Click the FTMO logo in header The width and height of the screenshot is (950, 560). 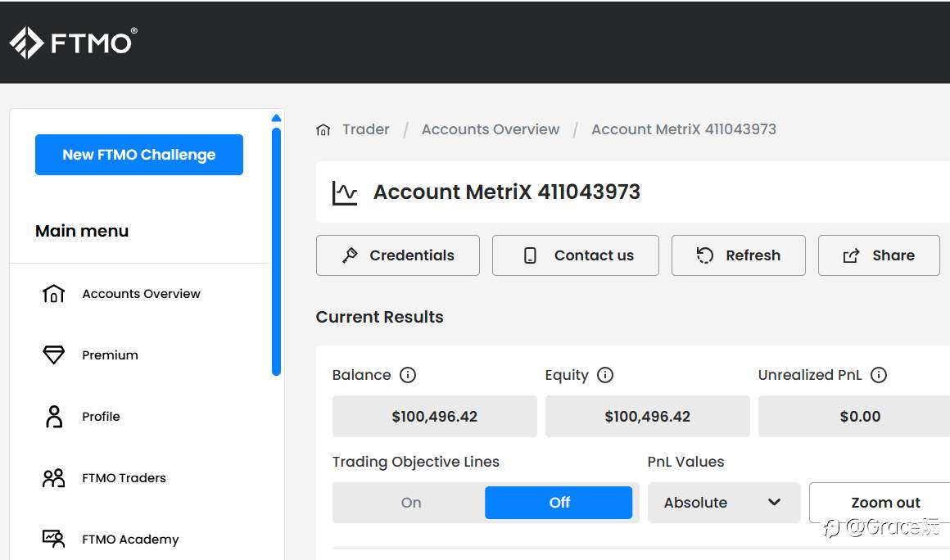pos(74,43)
